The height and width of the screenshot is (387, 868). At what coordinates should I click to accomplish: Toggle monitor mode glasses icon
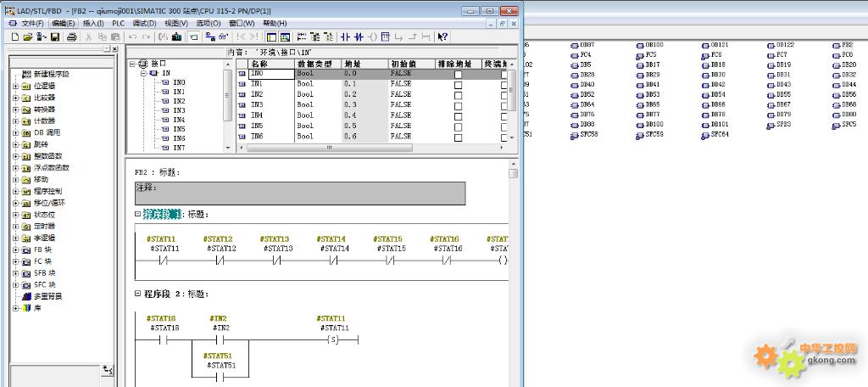coord(224,37)
